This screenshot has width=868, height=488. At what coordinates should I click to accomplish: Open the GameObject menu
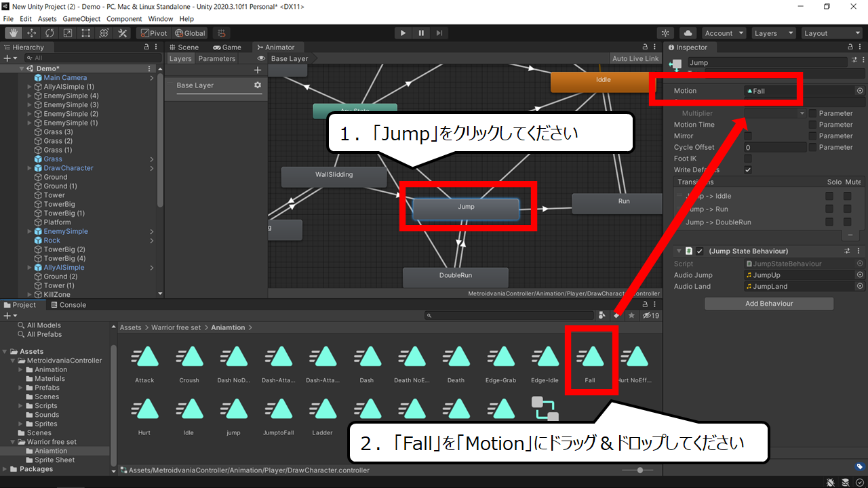click(x=81, y=19)
